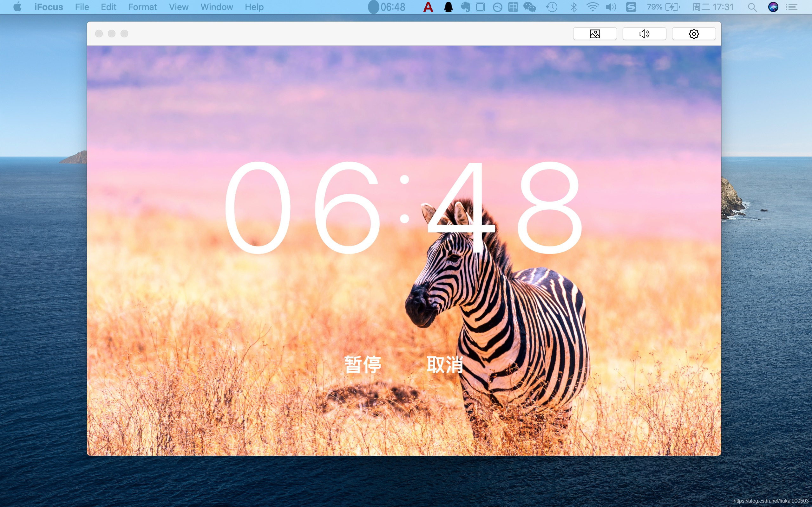
Task: Open the Notification Center list icon
Action: click(x=791, y=7)
